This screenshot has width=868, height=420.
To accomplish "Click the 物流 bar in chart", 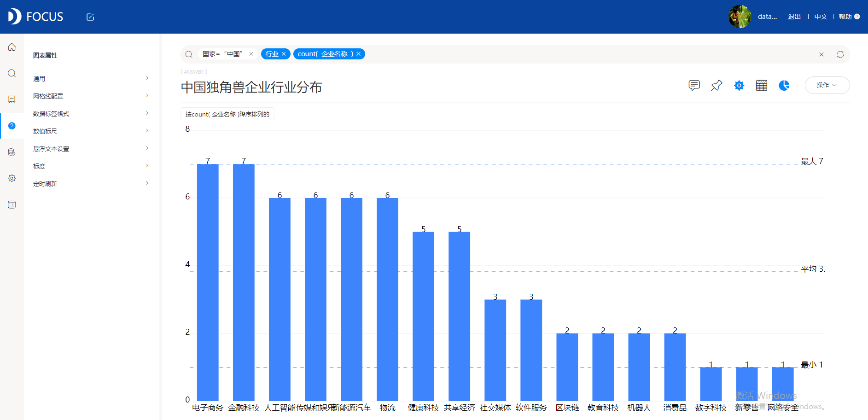I will point(387,299).
